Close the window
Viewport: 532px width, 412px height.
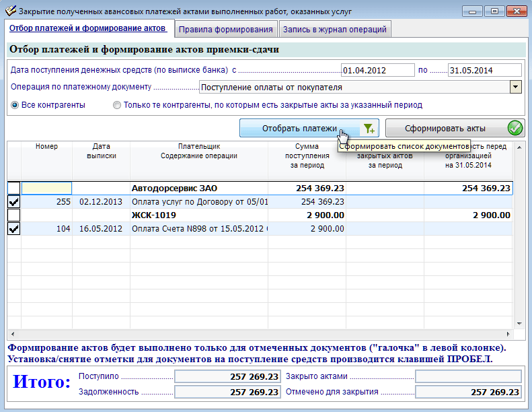[517, 11]
